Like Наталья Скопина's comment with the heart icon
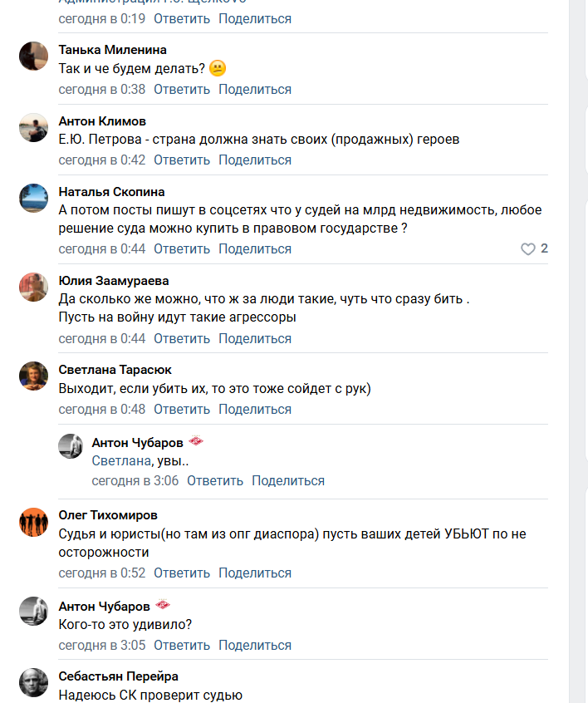Viewport: 588px width, 703px height. (x=527, y=249)
